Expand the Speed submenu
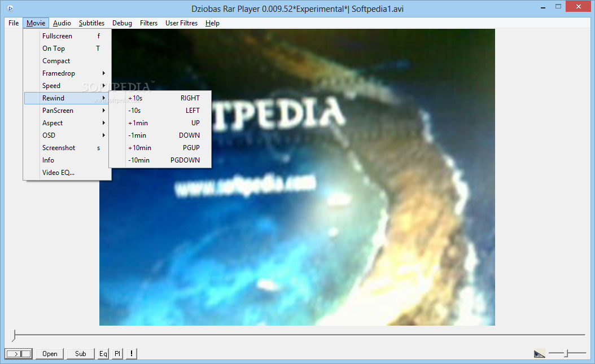The height and width of the screenshot is (364, 595). click(x=68, y=86)
